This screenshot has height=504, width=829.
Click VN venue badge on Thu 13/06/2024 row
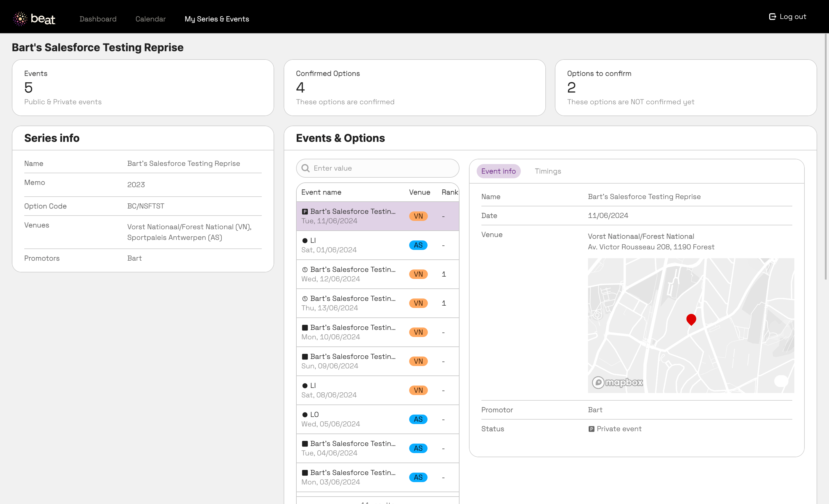pos(418,303)
